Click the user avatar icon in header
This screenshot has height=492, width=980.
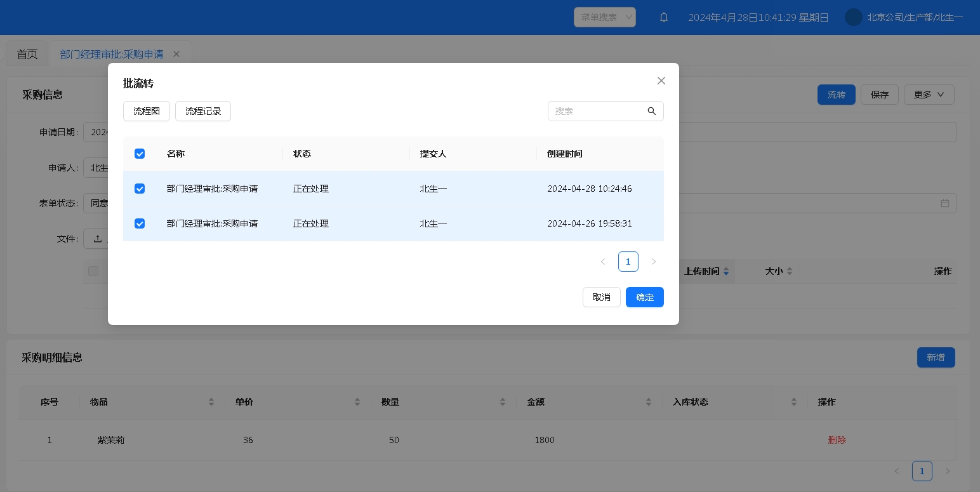[853, 17]
